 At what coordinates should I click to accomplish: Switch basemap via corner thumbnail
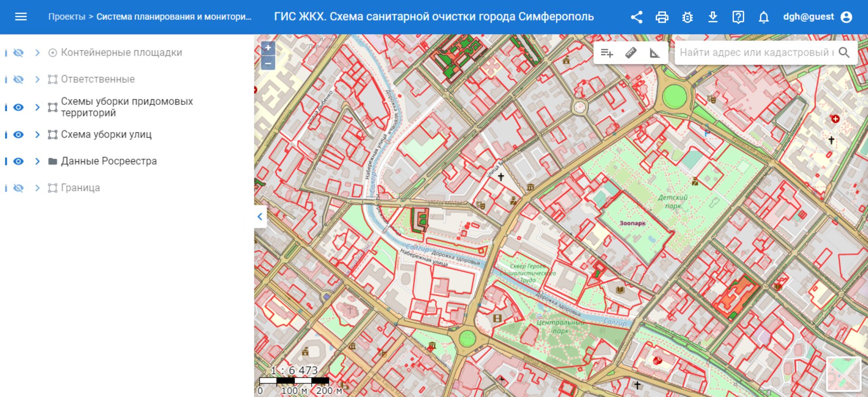(x=844, y=373)
